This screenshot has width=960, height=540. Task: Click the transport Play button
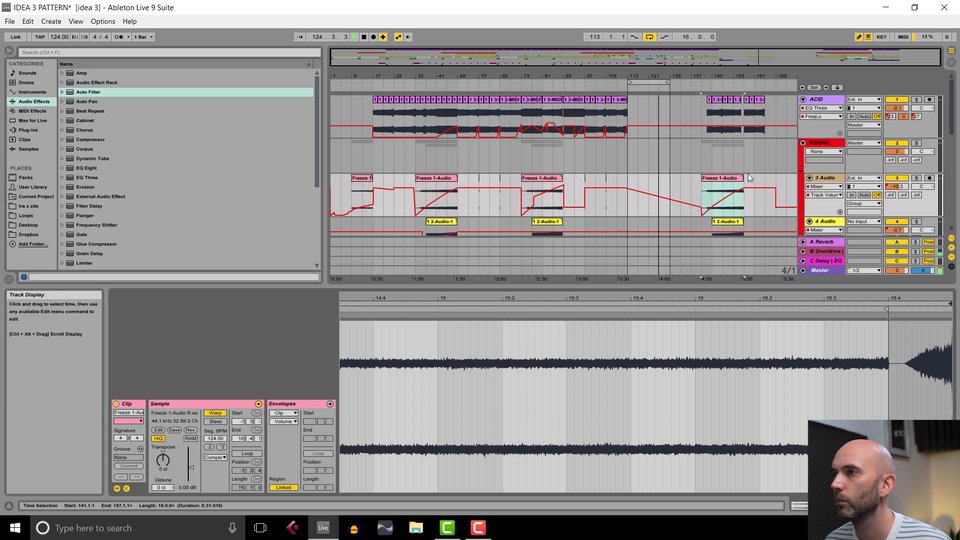coord(354,37)
